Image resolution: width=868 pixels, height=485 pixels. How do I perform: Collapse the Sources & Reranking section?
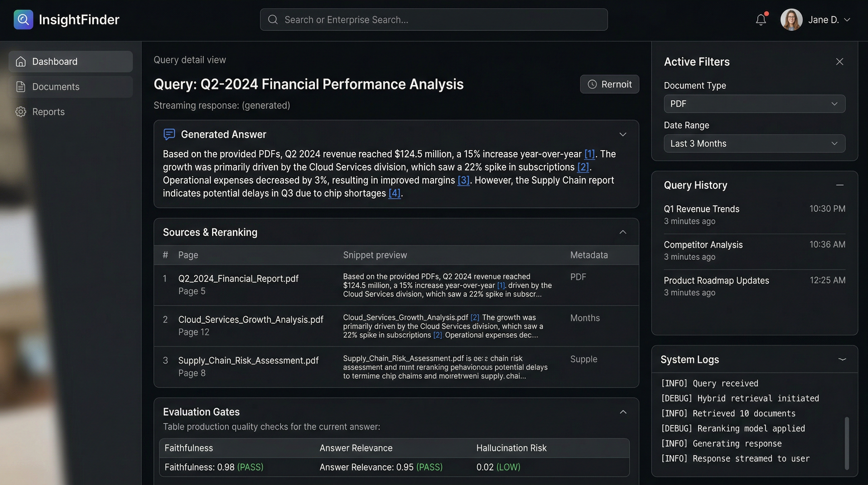(623, 232)
